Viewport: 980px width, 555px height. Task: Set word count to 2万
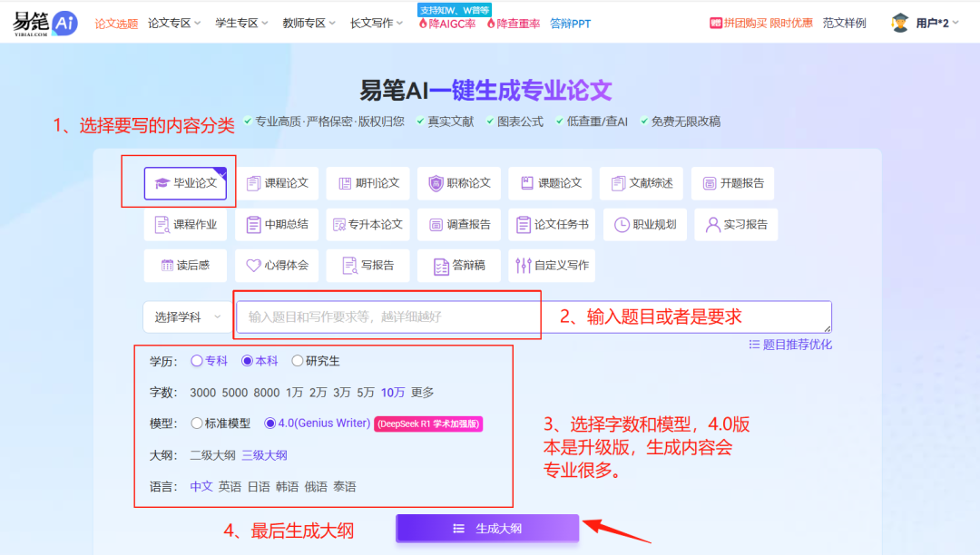pyautogui.click(x=318, y=392)
